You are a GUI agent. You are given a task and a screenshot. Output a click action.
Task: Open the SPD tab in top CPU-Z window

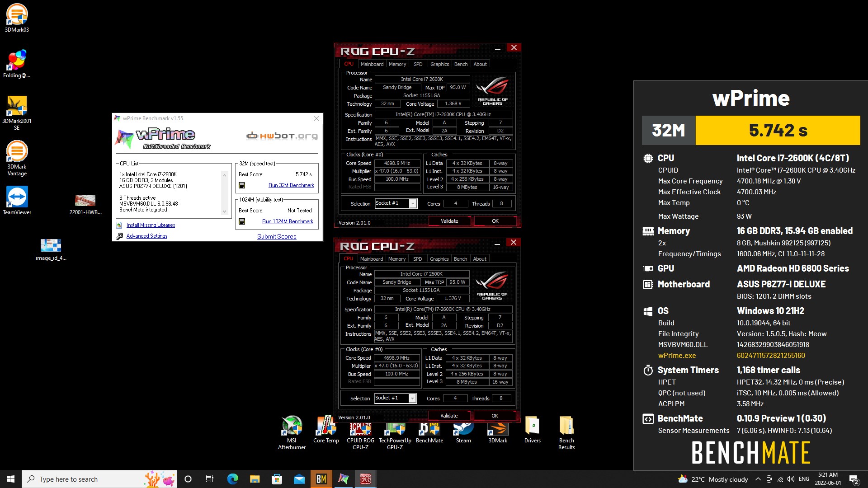coord(418,64)
